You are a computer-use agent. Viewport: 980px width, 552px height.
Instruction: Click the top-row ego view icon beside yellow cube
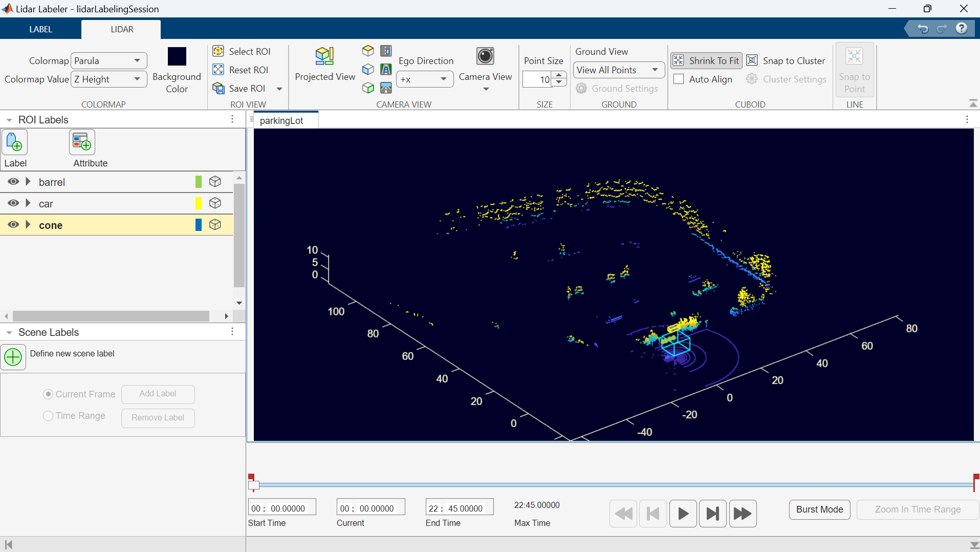coord(386,51)
